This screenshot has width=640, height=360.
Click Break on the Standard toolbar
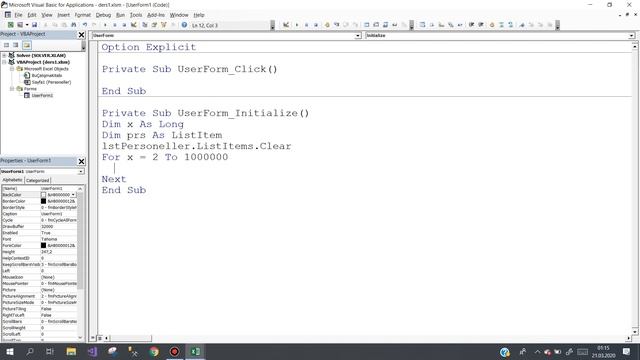click(x=115, y=25)
